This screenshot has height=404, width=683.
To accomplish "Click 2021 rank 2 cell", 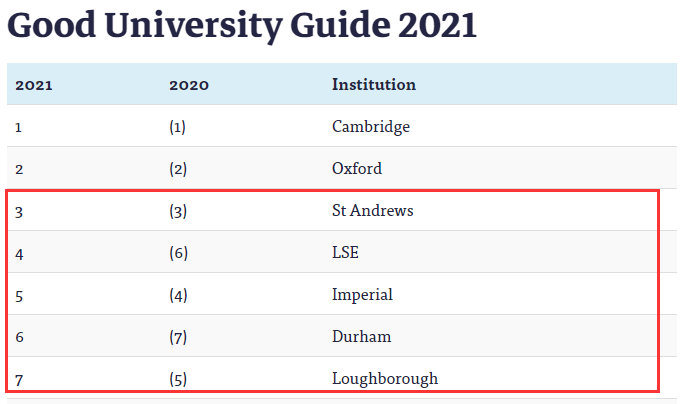I will 19,169.
